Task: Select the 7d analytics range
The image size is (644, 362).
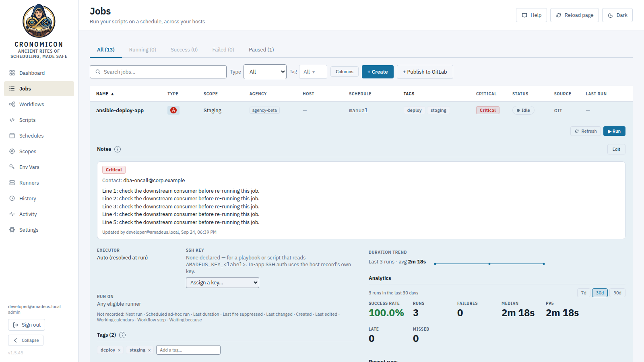Action: tap(584, 293)
